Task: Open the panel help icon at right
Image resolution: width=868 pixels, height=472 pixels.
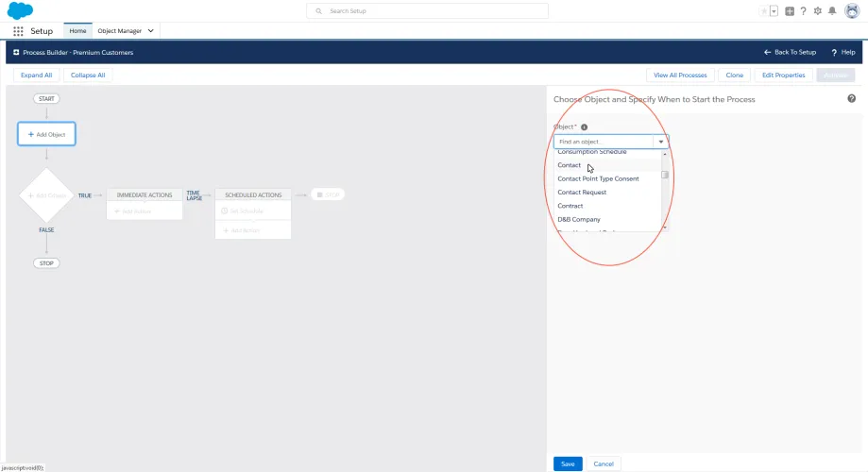Action: pyautogui.click(x=851, y=98)
